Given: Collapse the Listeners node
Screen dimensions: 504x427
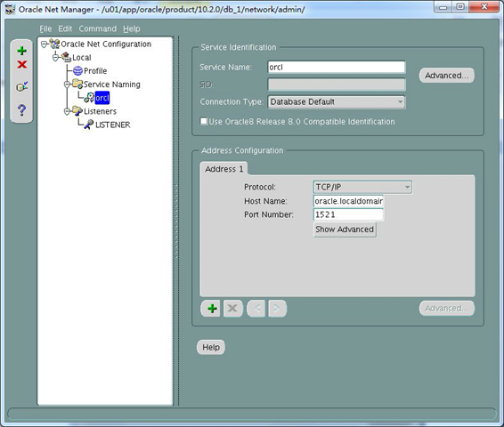Looking at the screenshot, I should 67,111.
